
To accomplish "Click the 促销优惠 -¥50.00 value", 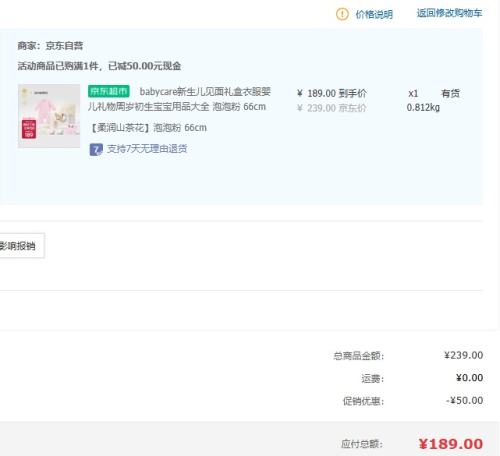I will tap(465, 400).
